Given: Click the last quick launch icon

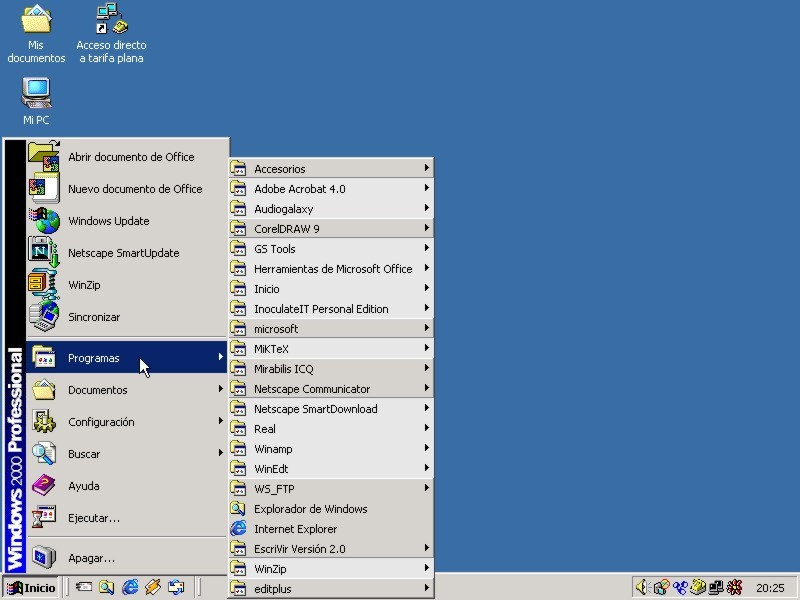Looking at the screenshot, I should pyautogui.click(x=176, y=587).
